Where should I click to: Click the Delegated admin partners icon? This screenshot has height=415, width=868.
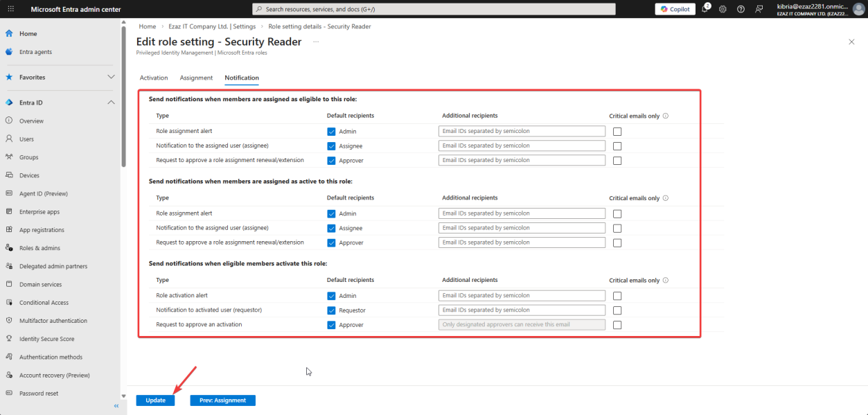click(9, 266)
